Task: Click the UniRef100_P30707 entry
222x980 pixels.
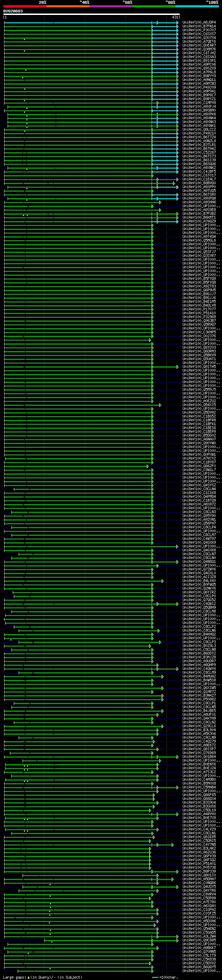Action: pos(199,30)
